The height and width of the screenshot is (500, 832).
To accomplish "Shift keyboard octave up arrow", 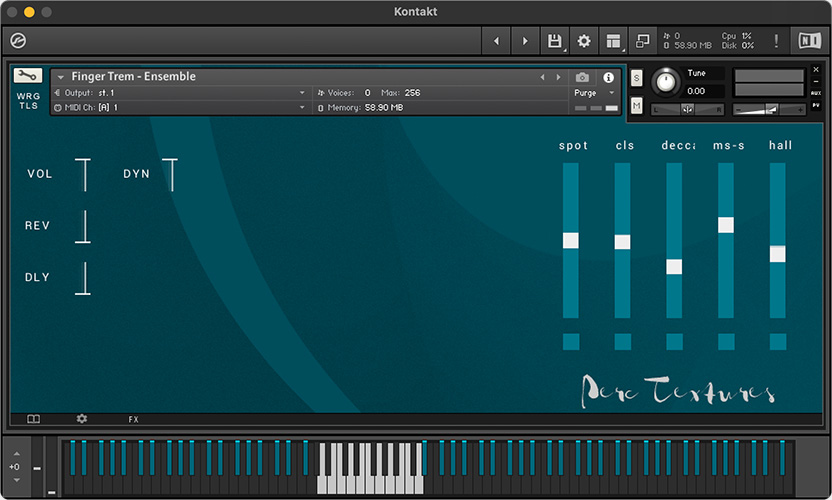I will (x=16, y=454).
